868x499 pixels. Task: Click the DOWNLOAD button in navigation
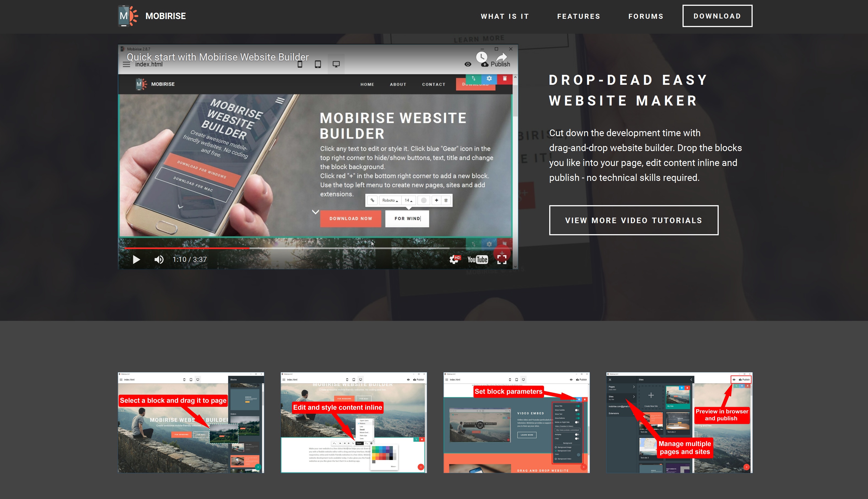(716, 16)
